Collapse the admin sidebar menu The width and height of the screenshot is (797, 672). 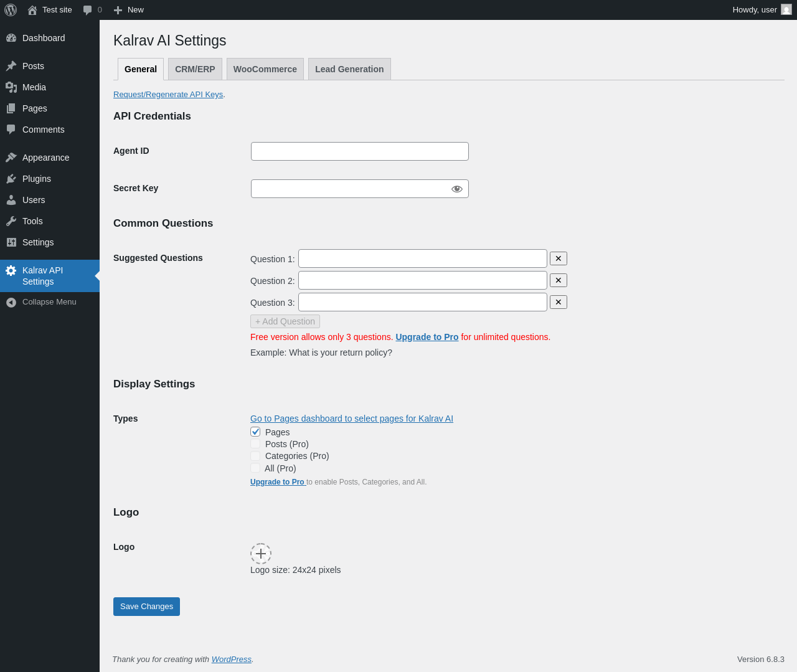pyautogui.click(x=49, y=302)
